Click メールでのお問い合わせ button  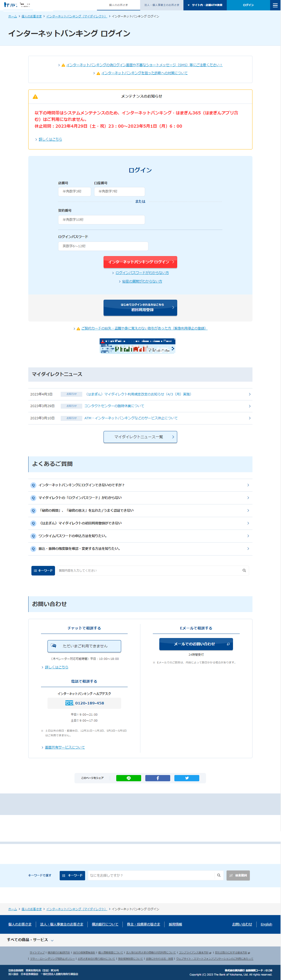pyautogui.click(x=196, y=644)
